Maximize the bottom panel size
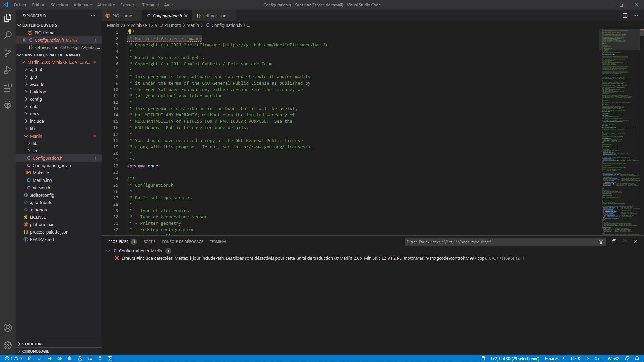 tap(625, 242)
